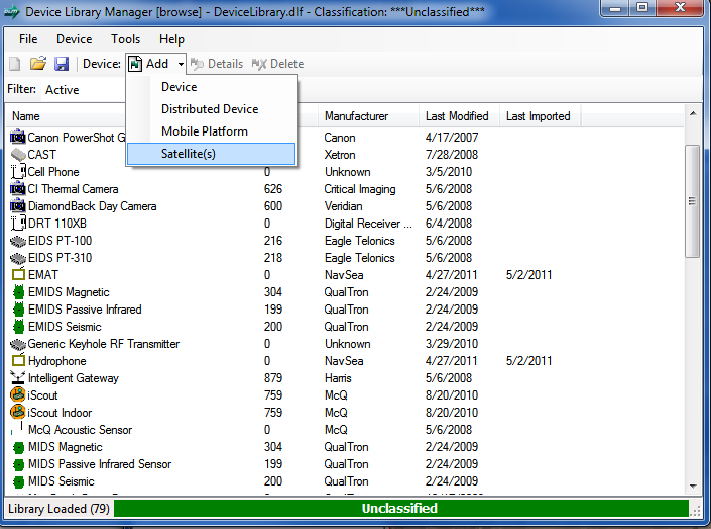Sort by the Last Imported column header
The width and height of the screenshot is (711, 529).
(x=538, y=116)
